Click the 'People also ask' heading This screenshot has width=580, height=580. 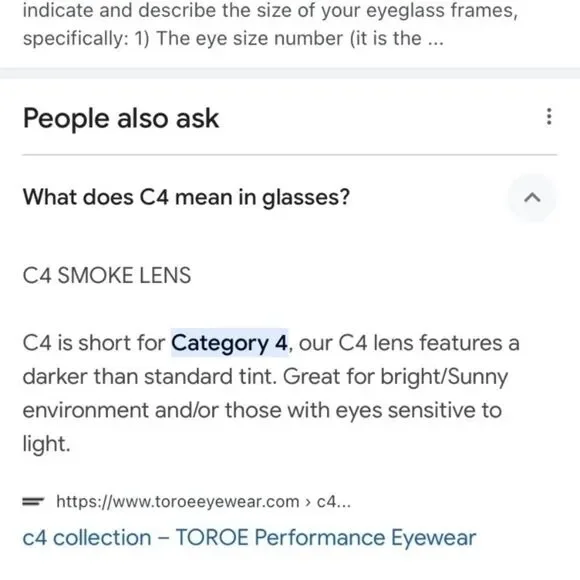(121, 118)
